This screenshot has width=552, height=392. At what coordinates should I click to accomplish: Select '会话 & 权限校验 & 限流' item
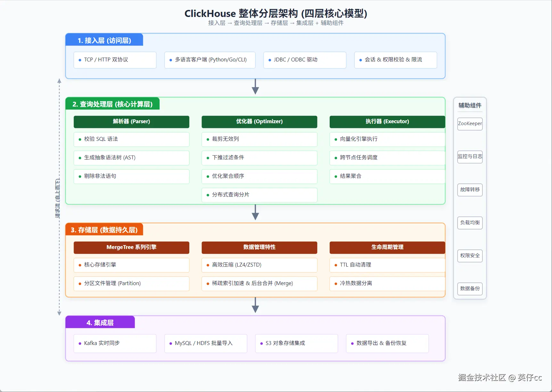coord(395,60)
